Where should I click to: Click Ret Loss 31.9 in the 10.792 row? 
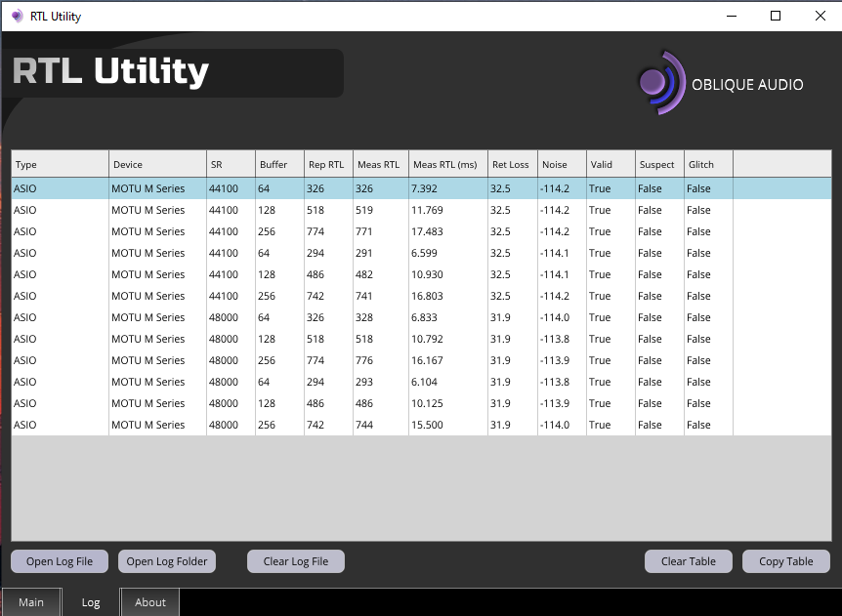coord(500,339)
